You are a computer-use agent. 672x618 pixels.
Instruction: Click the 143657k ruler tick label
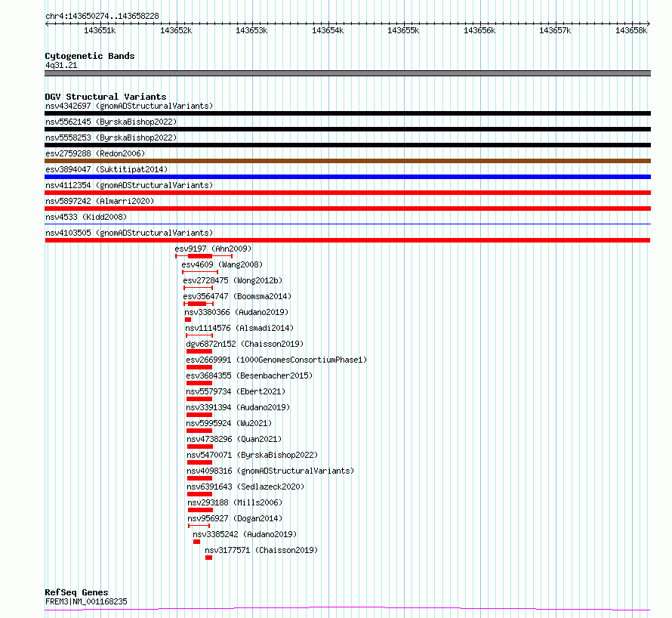pos(555,30)
